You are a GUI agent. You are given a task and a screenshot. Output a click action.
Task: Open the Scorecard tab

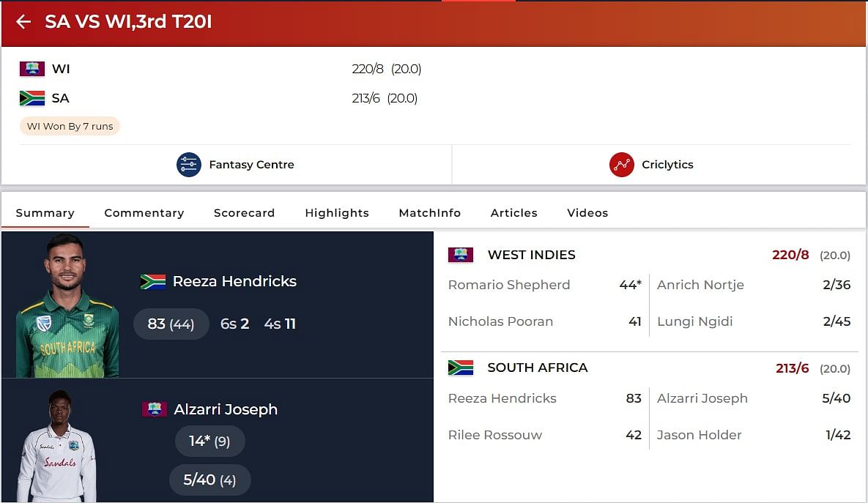point(244,213)
